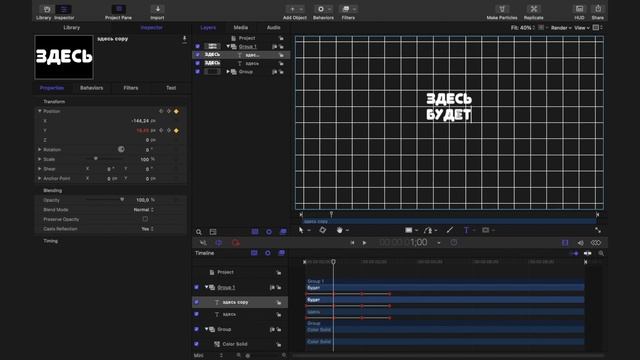Open the Behaviors inspector tab
The width and height of the screenshot is (640, 360).
tap(91, 88)
